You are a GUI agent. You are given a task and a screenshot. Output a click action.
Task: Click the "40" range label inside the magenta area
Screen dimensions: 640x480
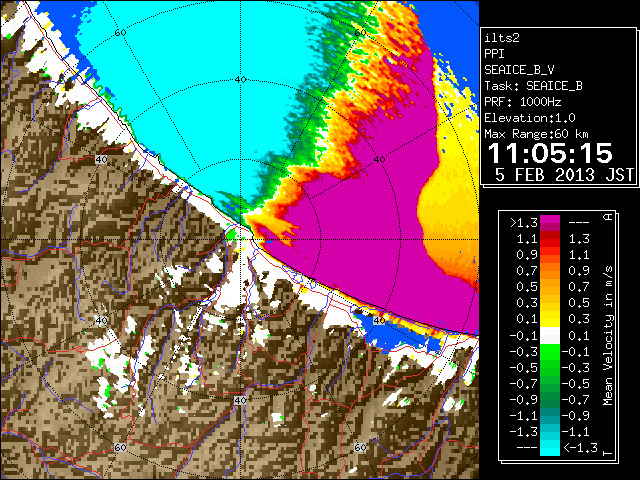pos(380,160)
